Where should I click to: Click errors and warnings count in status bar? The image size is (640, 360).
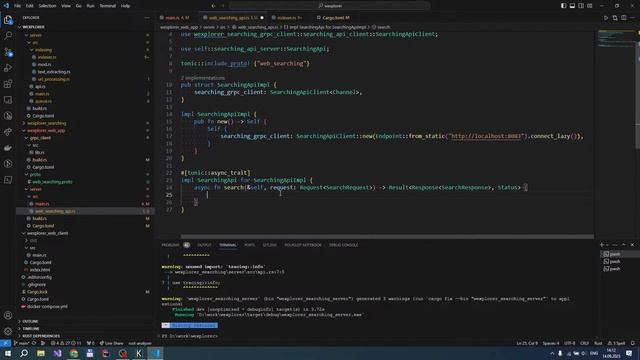66,343
